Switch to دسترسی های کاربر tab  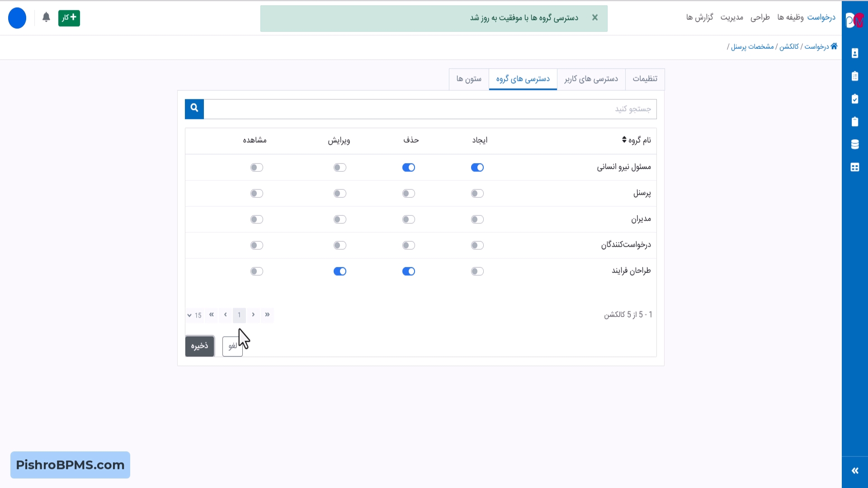tap(591, 79)
